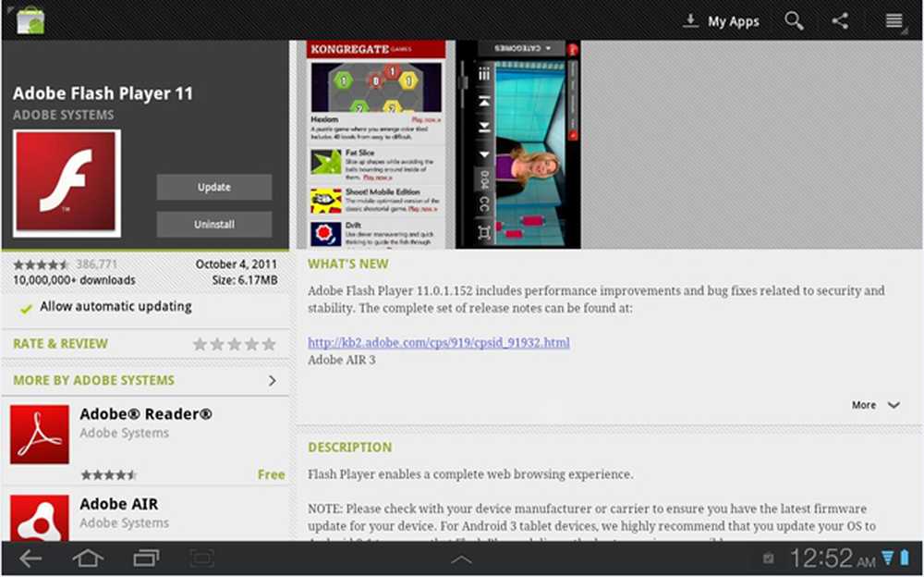Open Adobe Reader app icon
Screen dimensions: 924x577
40,434
